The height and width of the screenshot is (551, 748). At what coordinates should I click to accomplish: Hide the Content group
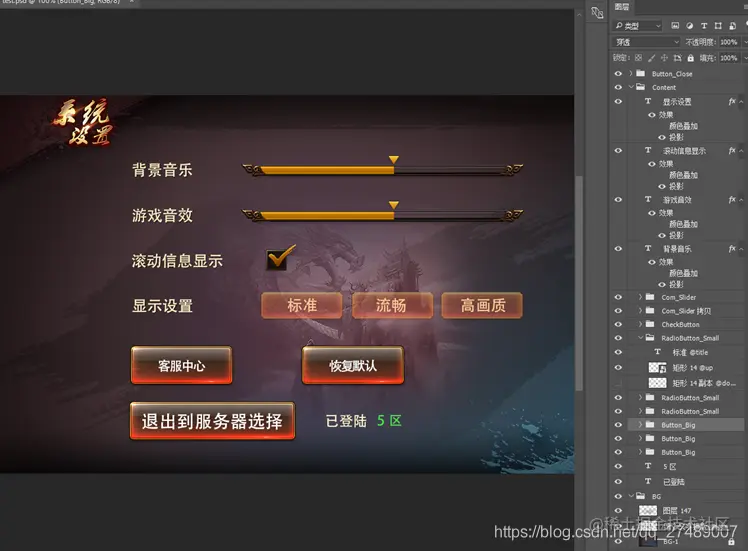(x=618, y=87)
